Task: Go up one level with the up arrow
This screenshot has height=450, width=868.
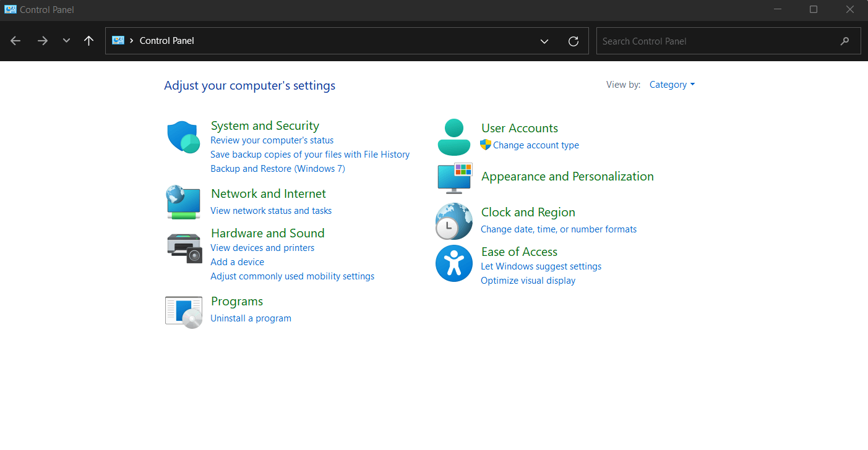Action: (x=88, y=41)
